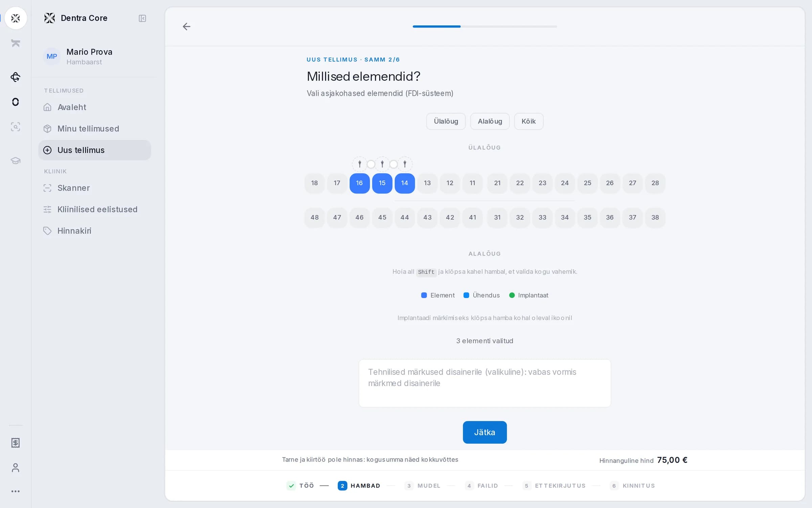
Task: Click the blue Jätka button
Action: click(485, 432)
